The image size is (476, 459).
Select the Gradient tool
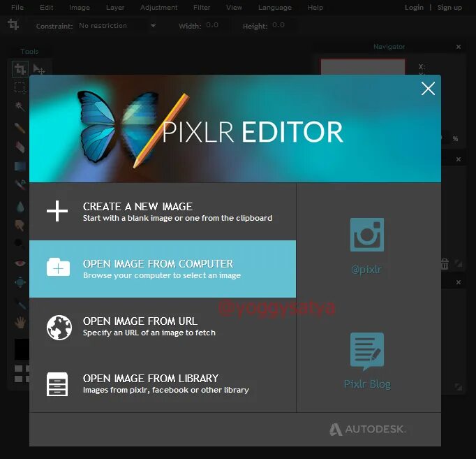pos(20,166)
